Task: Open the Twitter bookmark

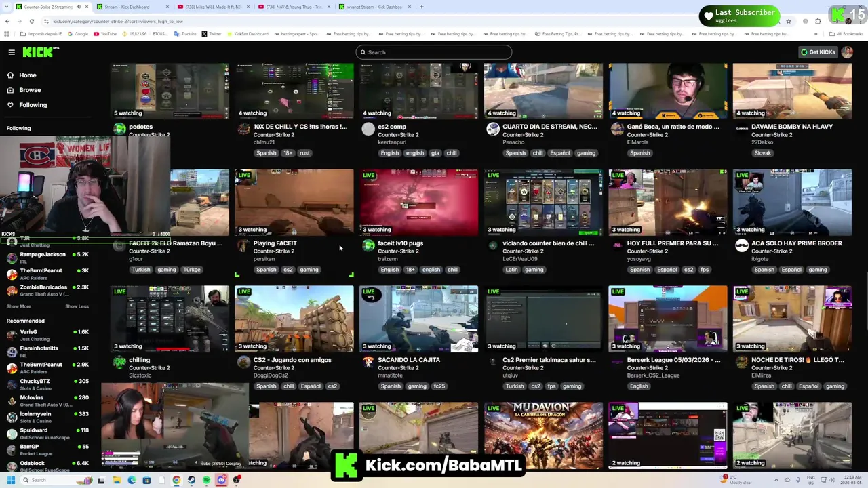Action: click(212, 34)
